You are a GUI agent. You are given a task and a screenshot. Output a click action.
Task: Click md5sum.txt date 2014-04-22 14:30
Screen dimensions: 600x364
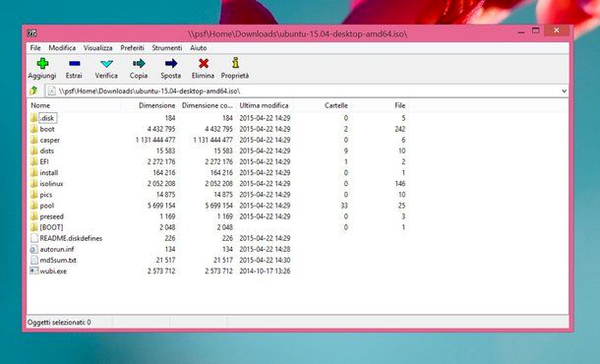[265, 260]
